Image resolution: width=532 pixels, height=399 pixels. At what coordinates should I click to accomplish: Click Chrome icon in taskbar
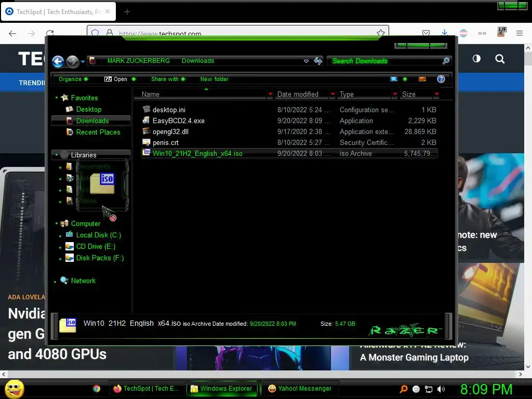coord(97,389)
